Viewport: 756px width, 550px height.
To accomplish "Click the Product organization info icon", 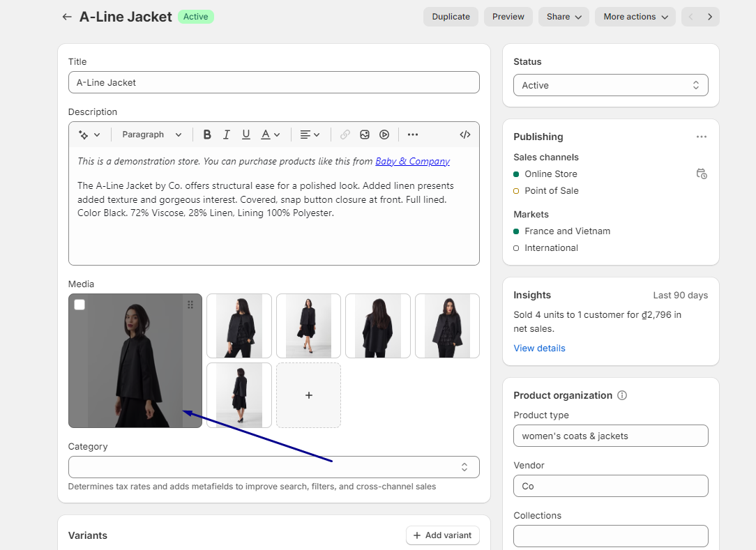I will point(623,396).
